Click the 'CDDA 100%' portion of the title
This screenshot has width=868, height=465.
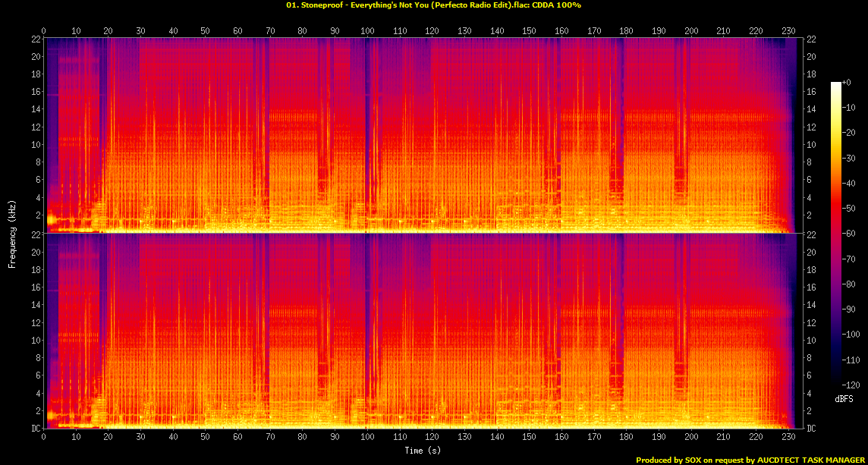556,6
